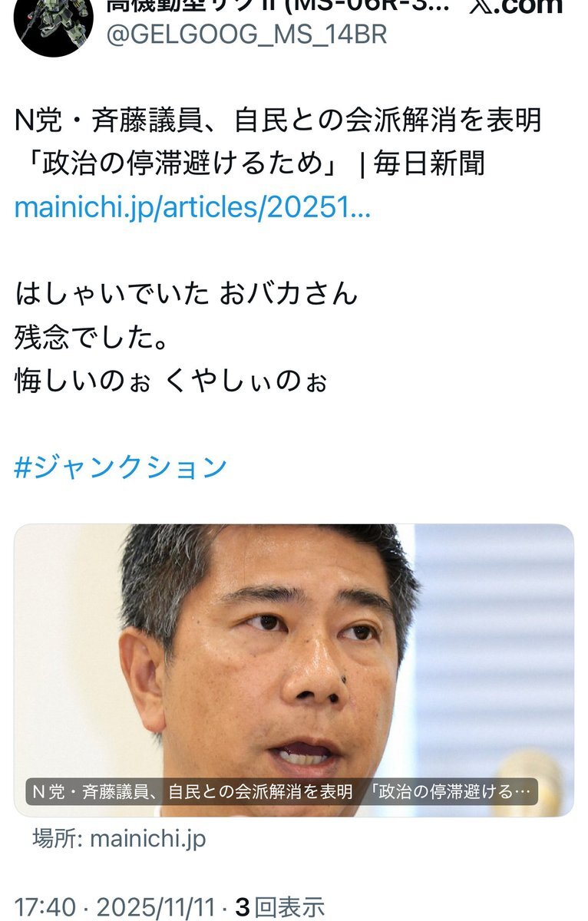
Task: Open the article preview photo card
Action: coord(294,670)
